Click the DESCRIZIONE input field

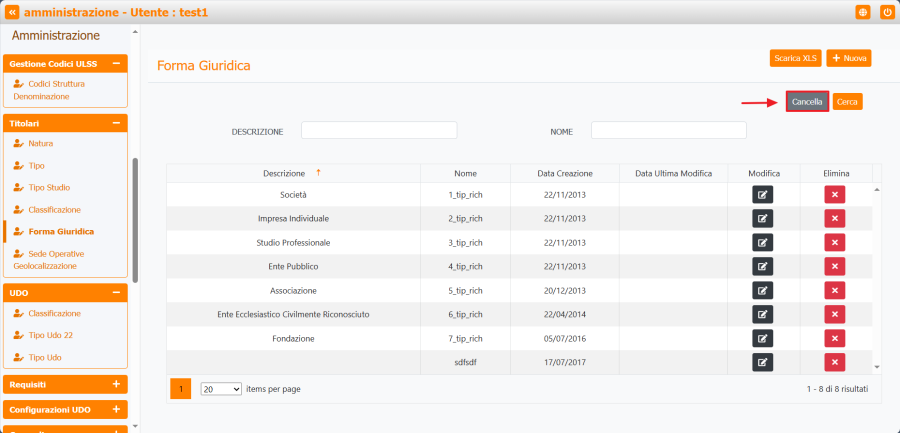pyautogui.click(x=379, y=130)
